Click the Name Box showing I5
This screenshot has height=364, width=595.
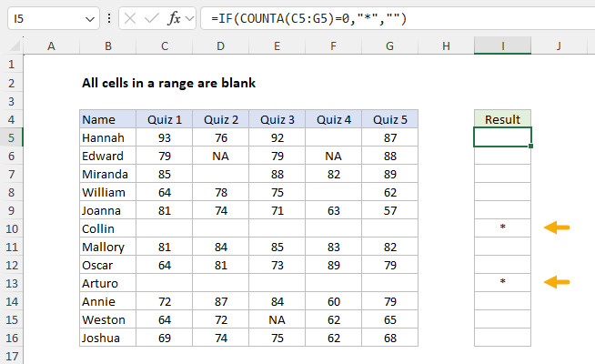click(53, 18)
